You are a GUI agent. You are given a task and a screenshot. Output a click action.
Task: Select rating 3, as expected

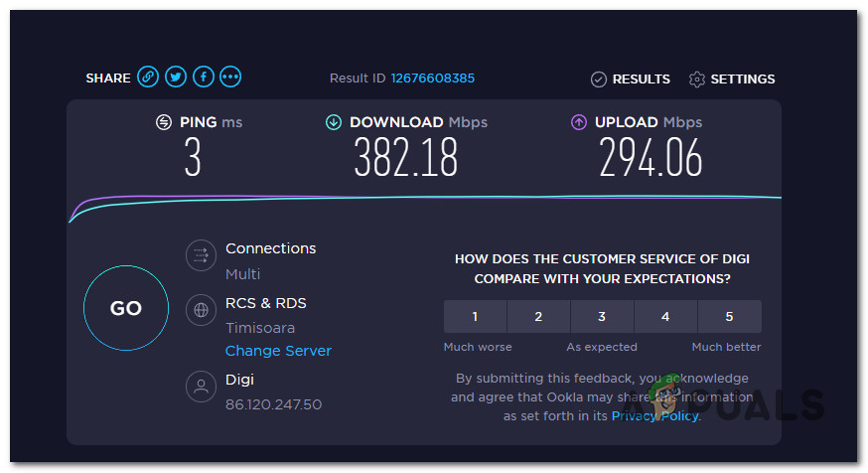coord(602,317)
